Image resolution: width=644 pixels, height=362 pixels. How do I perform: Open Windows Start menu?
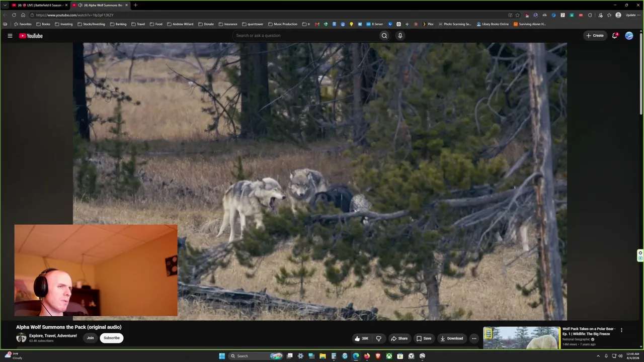tap(222, 356)
